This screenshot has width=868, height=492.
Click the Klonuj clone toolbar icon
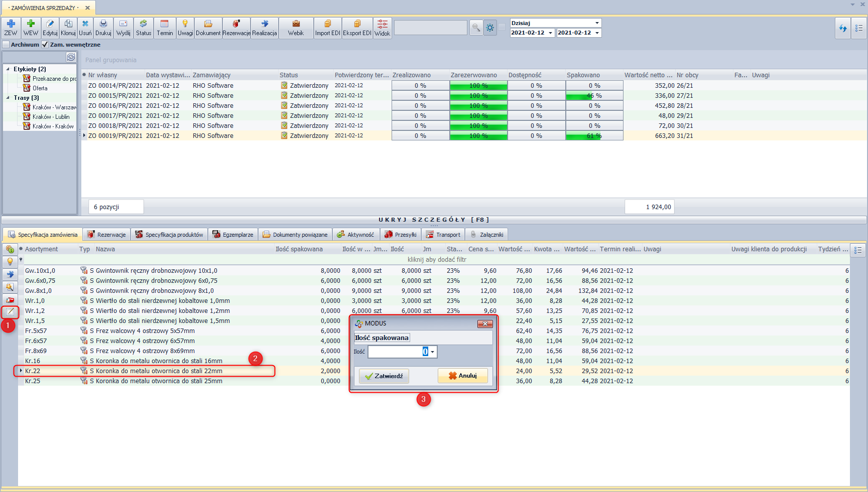pos(68,28)
